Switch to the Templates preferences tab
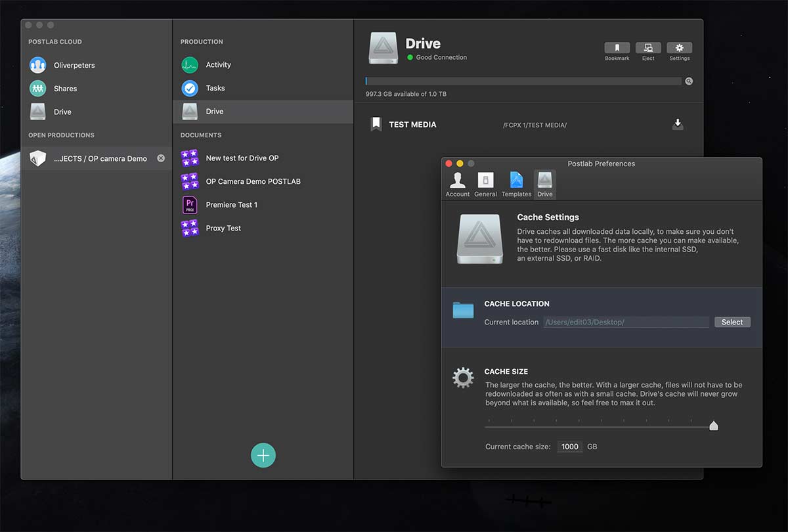 pyautogui.click(x=516, y=185)
